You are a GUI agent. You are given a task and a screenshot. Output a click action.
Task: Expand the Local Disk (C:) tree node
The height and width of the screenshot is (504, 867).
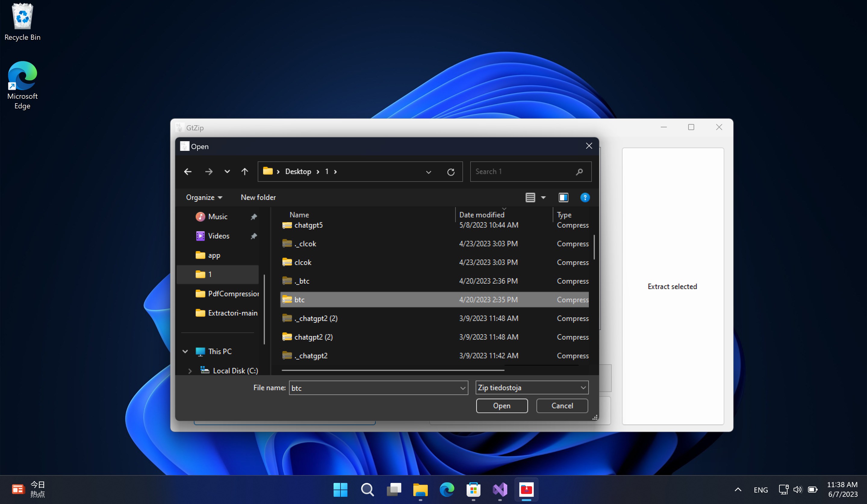click(x=190, y=371)
